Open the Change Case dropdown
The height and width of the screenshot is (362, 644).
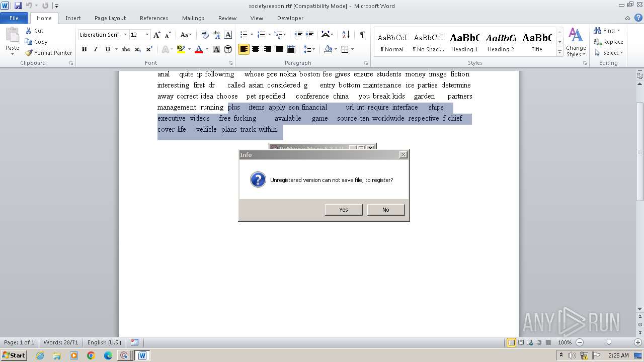(186, 35)
